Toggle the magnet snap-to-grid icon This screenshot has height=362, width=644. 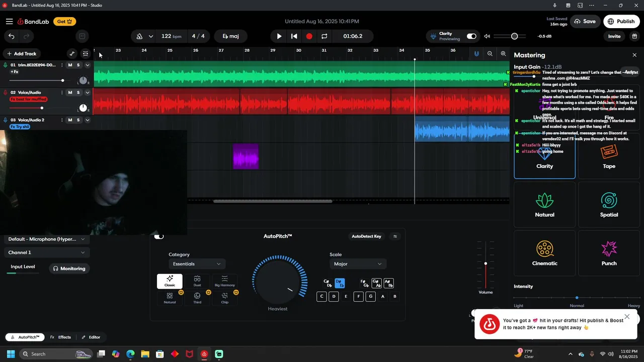476,53
